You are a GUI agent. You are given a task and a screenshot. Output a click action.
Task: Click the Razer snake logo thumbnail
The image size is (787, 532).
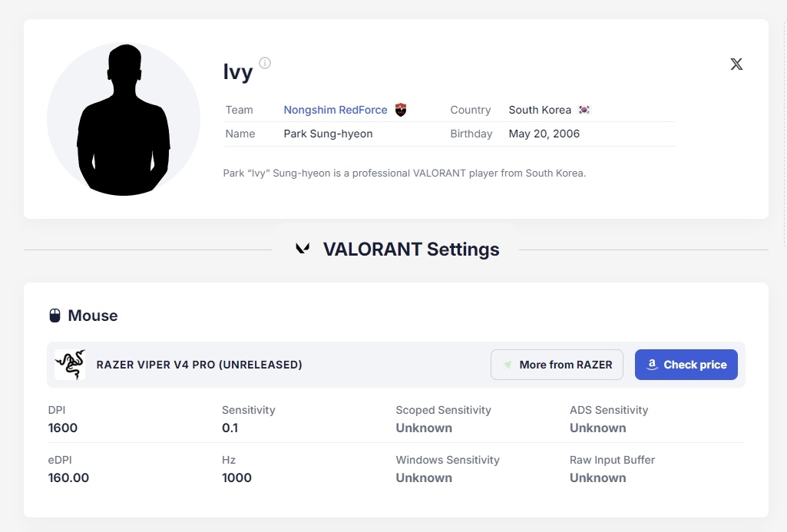tap(70, 365)
